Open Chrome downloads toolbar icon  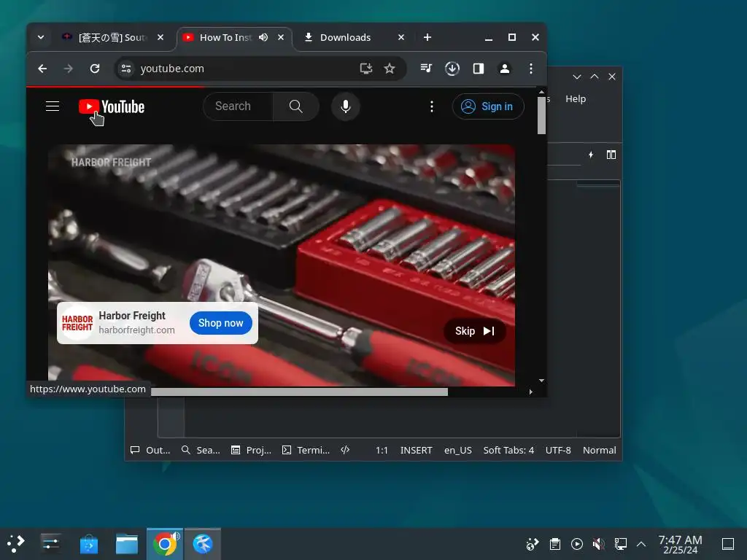pyautogui.click(x=452, y=69)
